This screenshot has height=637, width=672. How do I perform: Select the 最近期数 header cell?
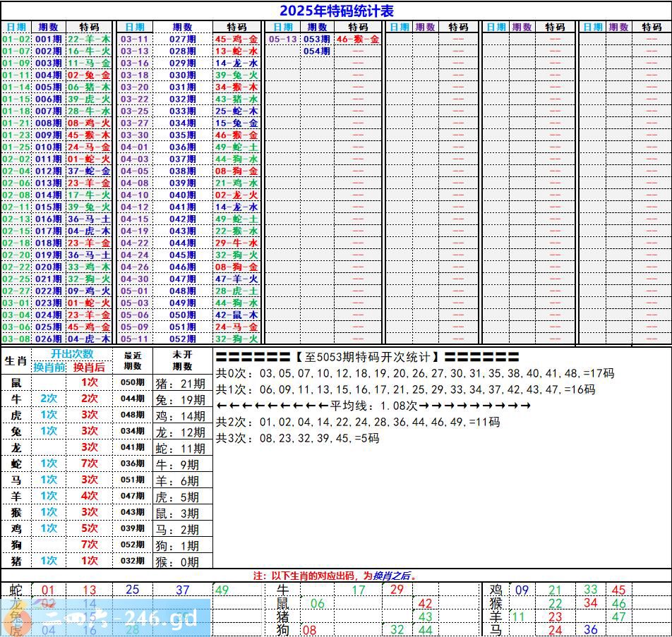point(133,361)
